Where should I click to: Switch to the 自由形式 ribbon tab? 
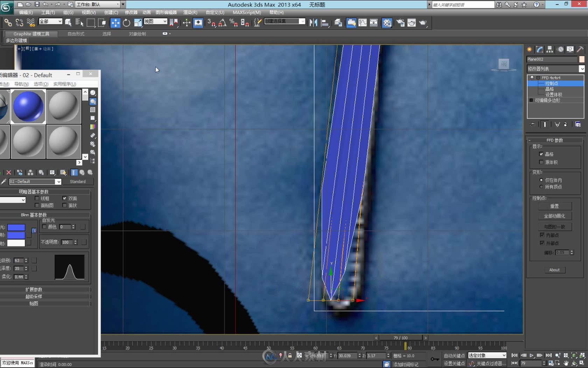point(76,34)
